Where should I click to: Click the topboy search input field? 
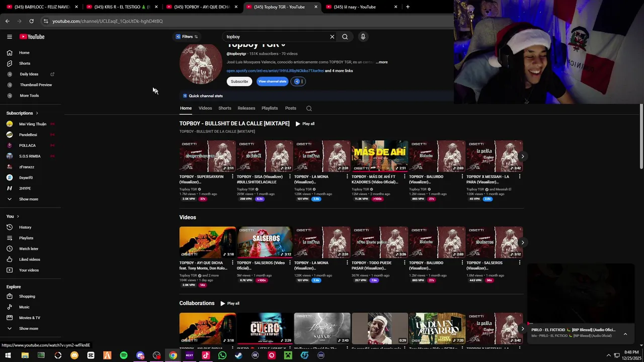(x=275, y=37)
